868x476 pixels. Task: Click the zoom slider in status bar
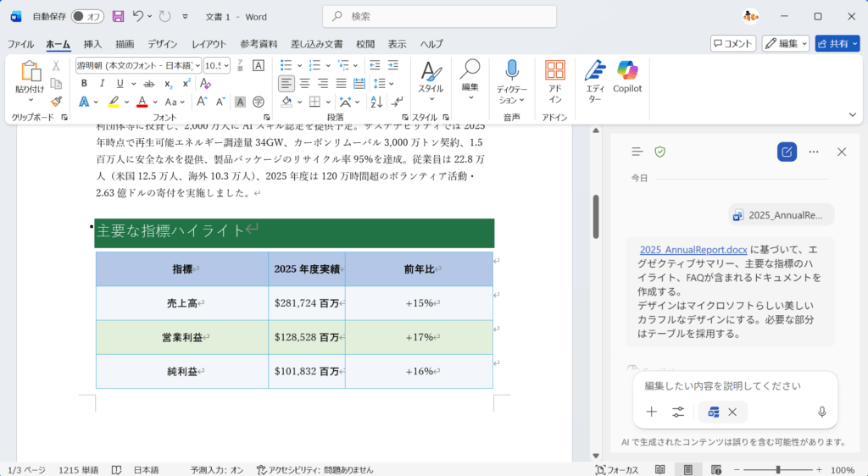(x=778, y=469)
